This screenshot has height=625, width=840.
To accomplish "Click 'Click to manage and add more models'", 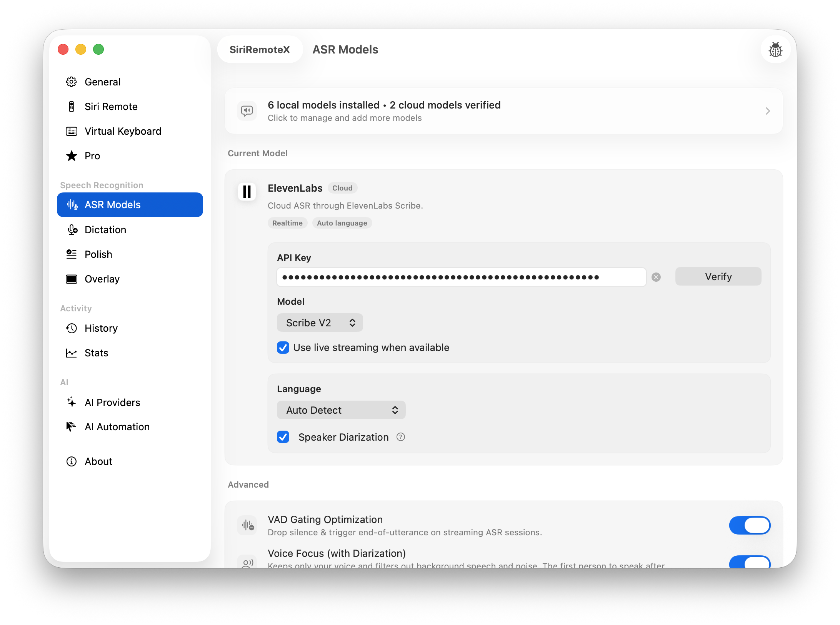I will (345, 118).
